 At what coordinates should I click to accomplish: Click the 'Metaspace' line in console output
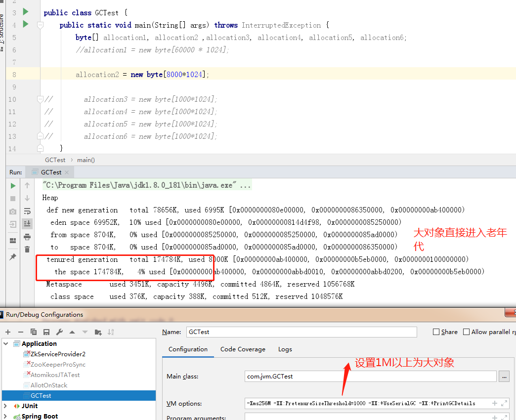tap(200, 284)
